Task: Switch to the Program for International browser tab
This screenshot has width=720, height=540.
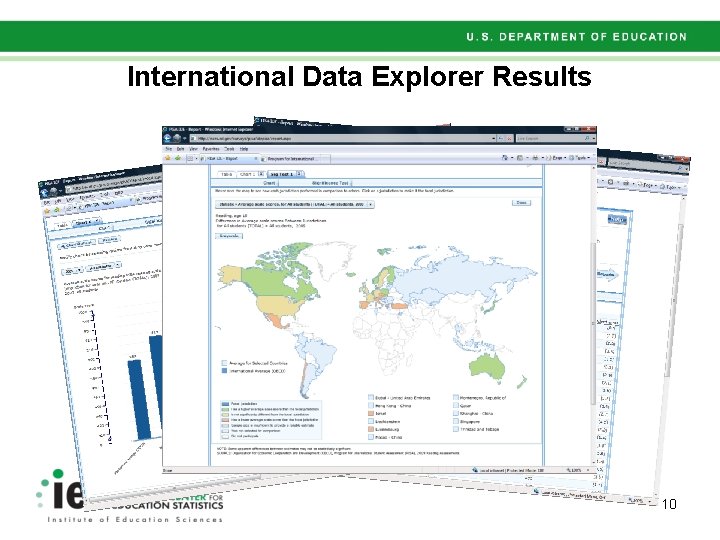Action: click(295, 158)
